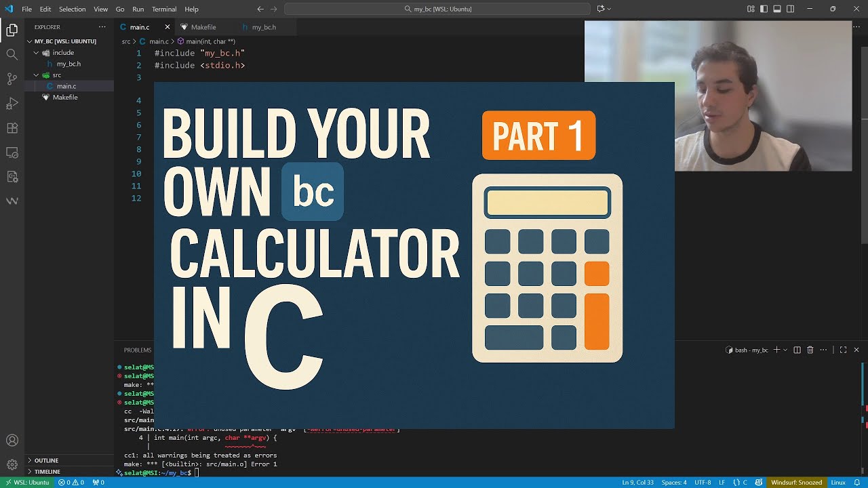The width and height of the screenshot is (868, 488).
Task: Open the Run and Debug view
Action: point(12,103)
